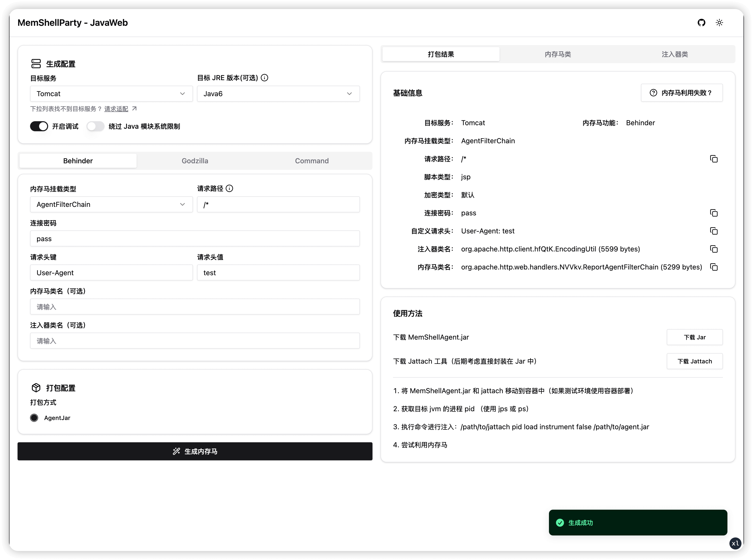Click the 内存马利用失败? help button
Screen dimensions: 753x560
click(x=682, y=93)
